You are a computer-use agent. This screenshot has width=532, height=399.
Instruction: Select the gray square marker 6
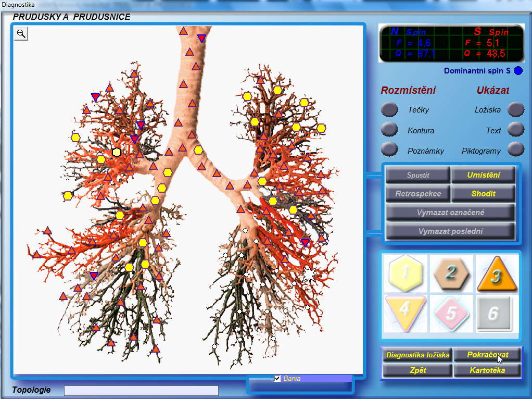[x=496, y=313]
